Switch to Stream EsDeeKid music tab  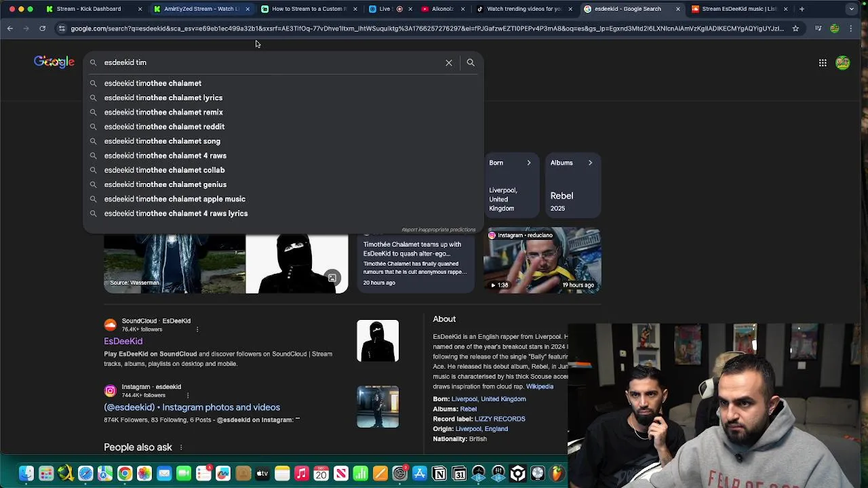pyautogui.click(x=739, y=9)
